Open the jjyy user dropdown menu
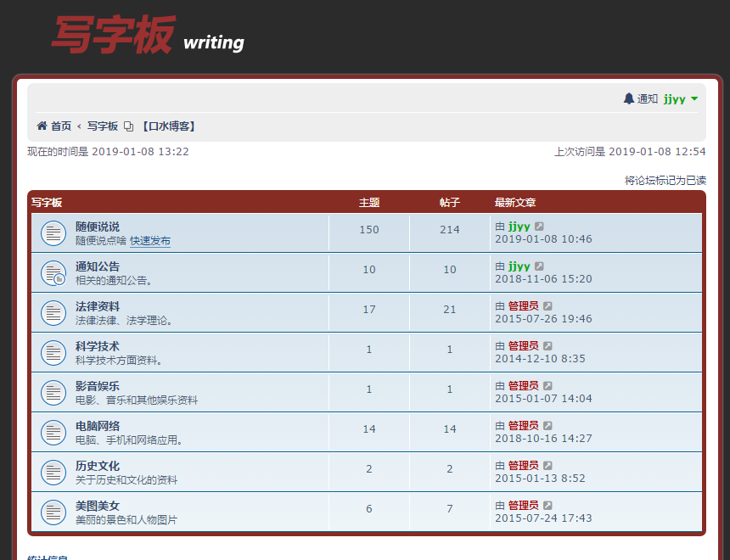This screenshot has height=560, width=730. pos(681,99)
